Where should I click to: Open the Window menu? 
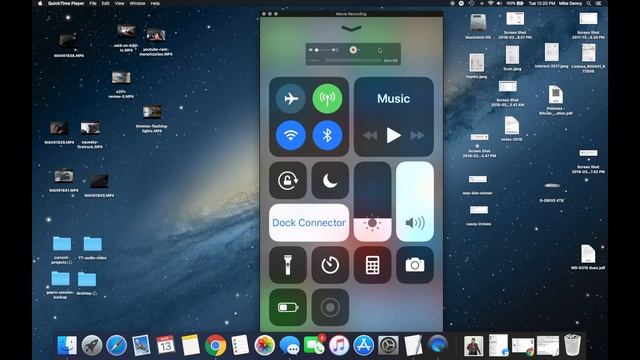coord(137,3)
